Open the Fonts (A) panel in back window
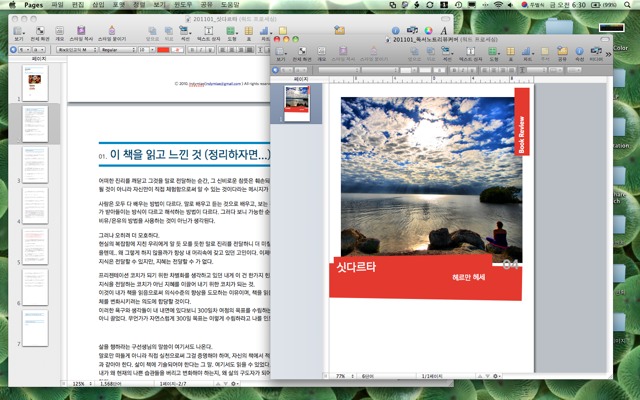Screen dimensions: 640x400 (444, 30)
